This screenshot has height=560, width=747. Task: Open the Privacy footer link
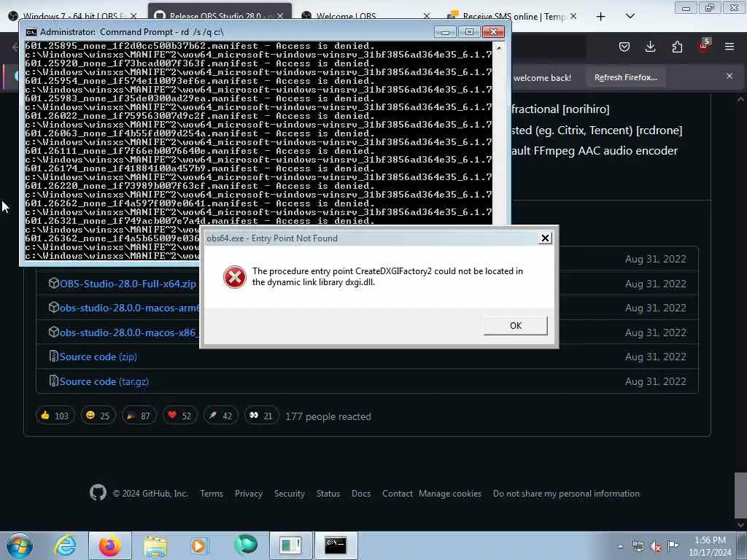249,494
